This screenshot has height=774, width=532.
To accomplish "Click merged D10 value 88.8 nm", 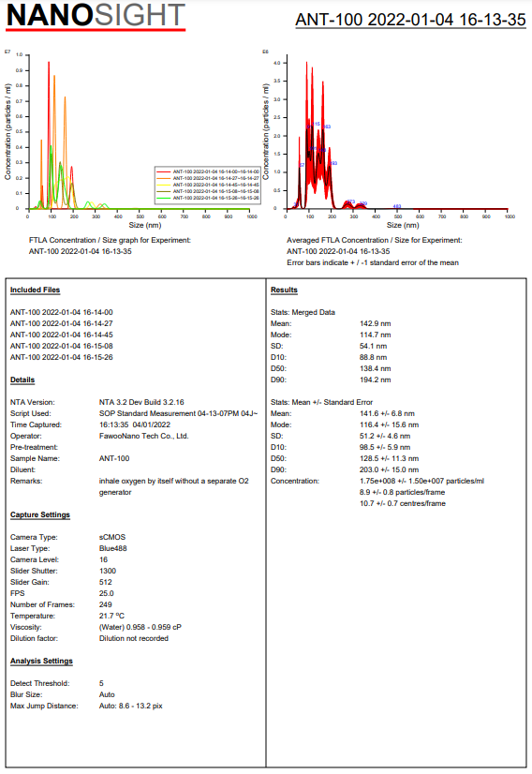I will (x=373, y=357).
